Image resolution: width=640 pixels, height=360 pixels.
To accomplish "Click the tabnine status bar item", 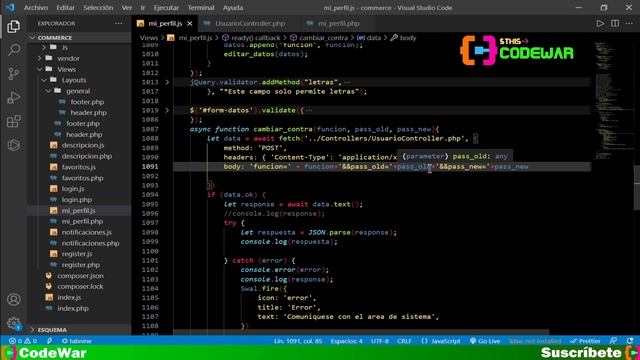I will [x=77, y=341].
